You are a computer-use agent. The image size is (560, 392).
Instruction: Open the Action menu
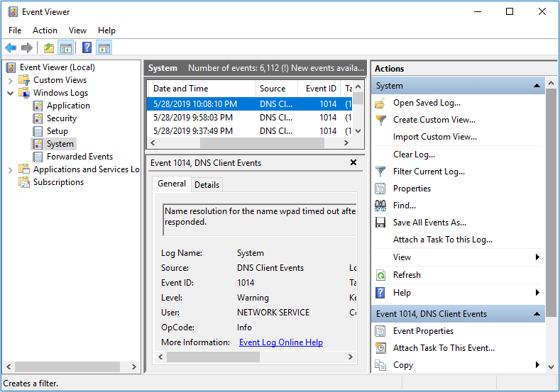click(x=45, y=30)
